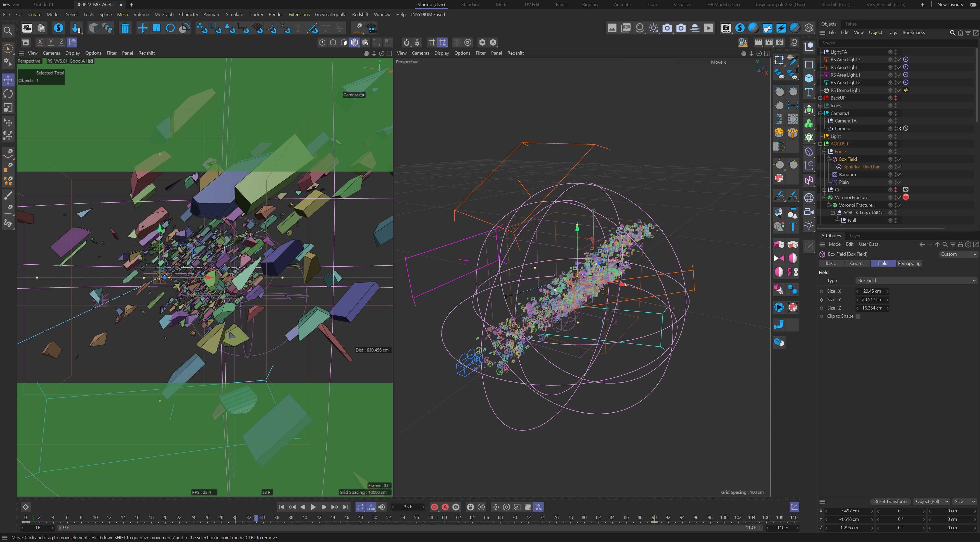Image resolution: width=980 pixels, height=542 pixels.
Task: Toggle enable checkmark for Random effector
Action: tap(899, 175)
